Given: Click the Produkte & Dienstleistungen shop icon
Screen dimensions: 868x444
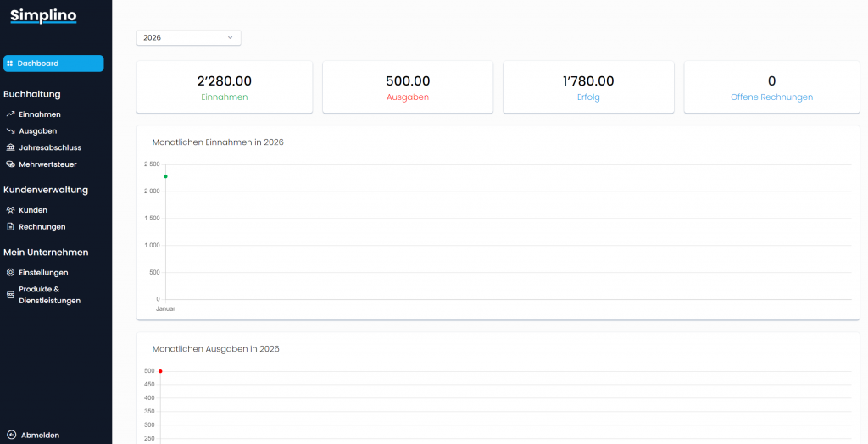Looking at the screenshot, I should [10, 295].
